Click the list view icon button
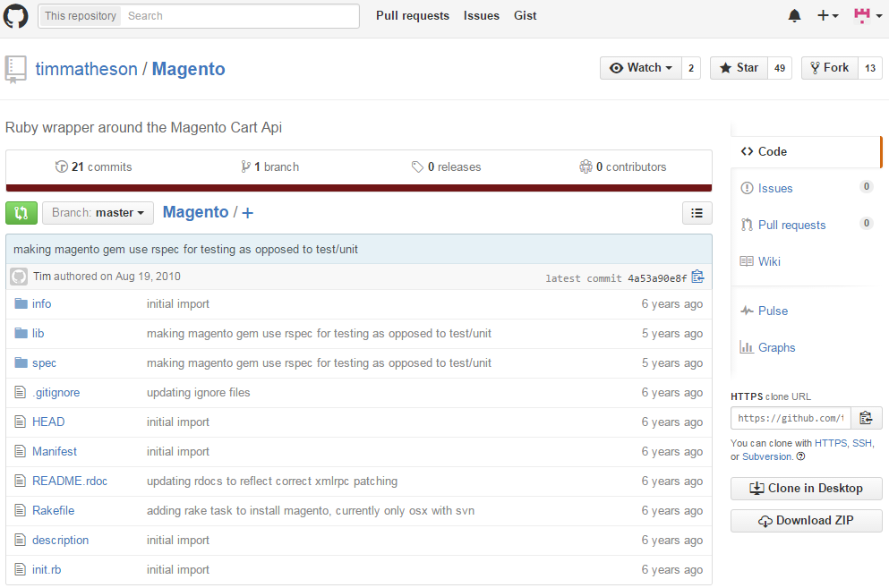The width and height of the screenshot is (889, 588). pyautogui.click(x=697, y=213)
